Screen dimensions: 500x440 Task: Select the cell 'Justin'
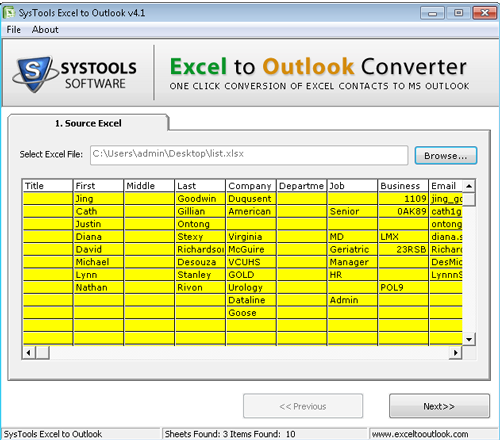click(98, 224)
